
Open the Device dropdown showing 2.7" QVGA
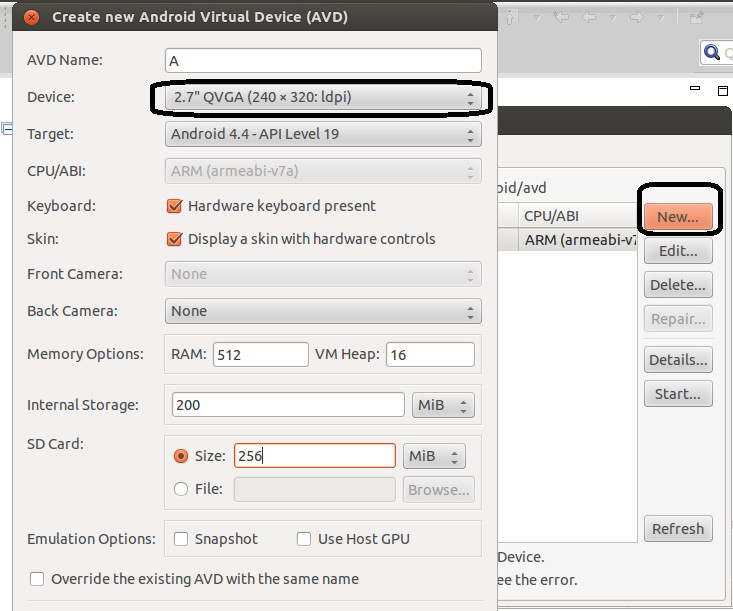pos(323,97)
